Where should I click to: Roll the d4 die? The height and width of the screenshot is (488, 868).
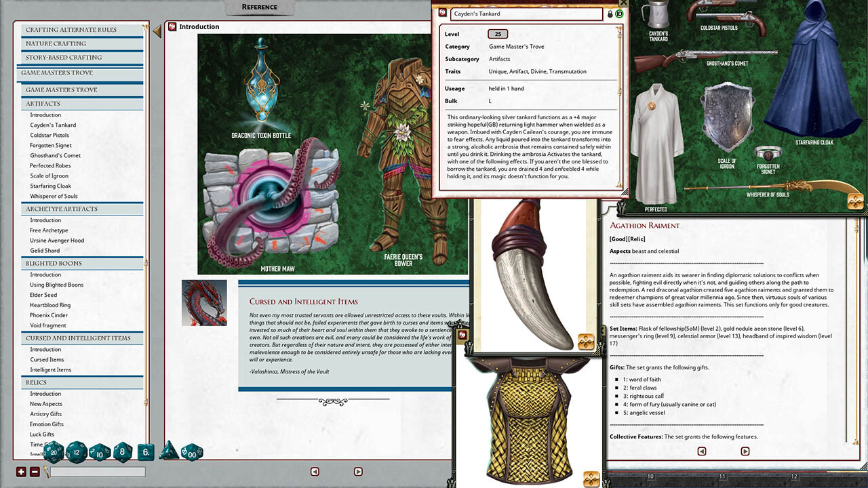(x=168, y=452)
